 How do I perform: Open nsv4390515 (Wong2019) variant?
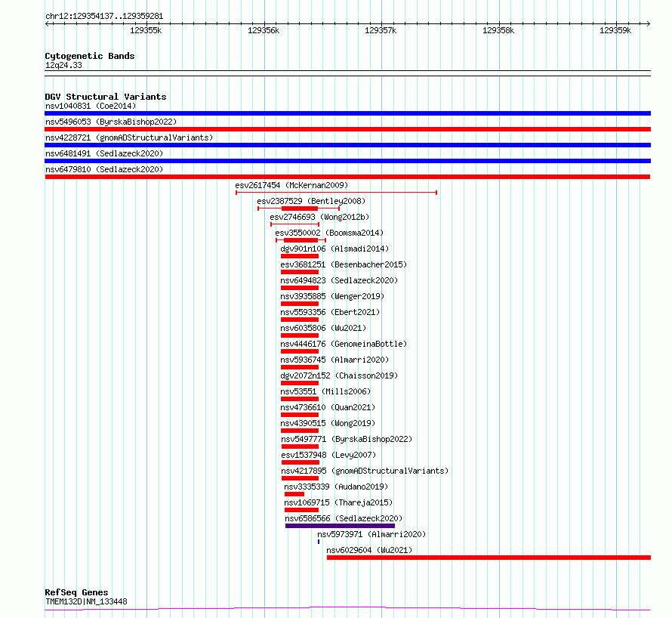[328, 423]
